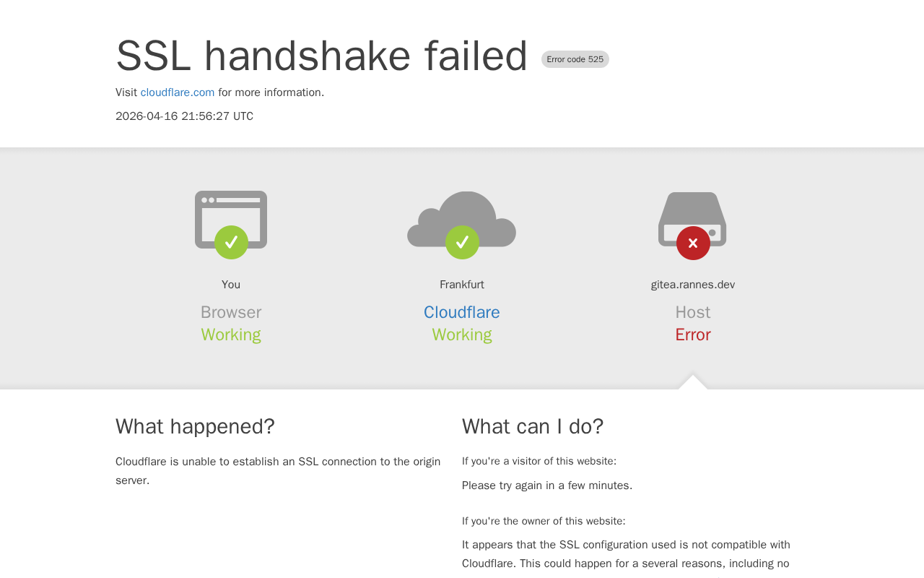Click the What happened? heading
The width and height of the screenshot is (924, 578).
(195, 426)
